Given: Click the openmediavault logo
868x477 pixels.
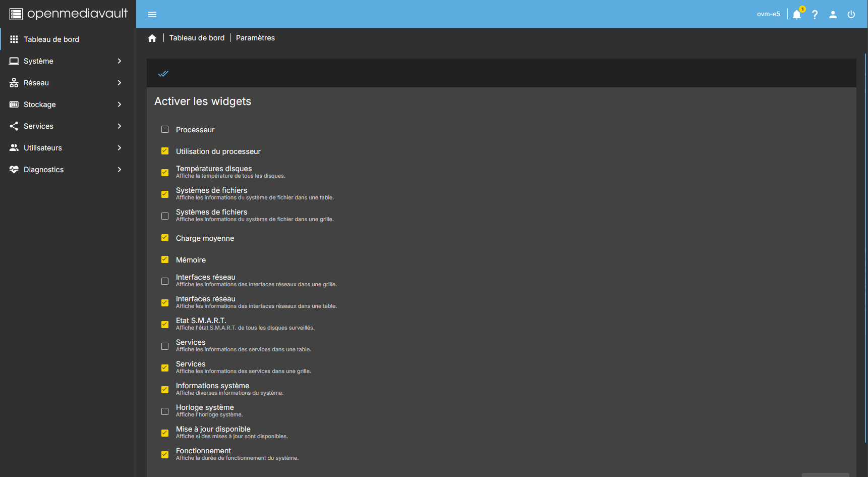Looking at the screenshot, I should 68,14.
